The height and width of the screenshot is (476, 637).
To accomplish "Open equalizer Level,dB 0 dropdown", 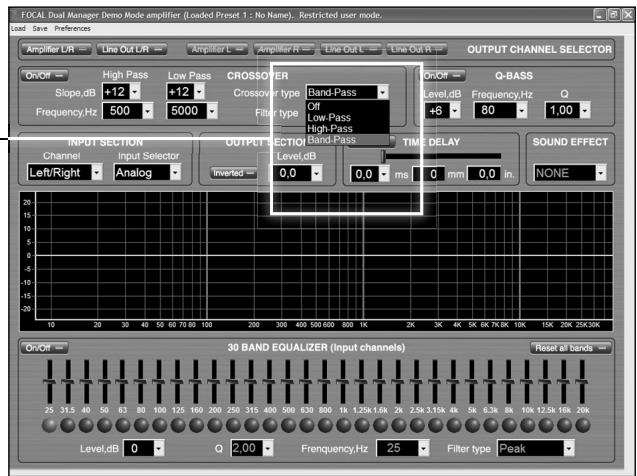I will point(159,448).
